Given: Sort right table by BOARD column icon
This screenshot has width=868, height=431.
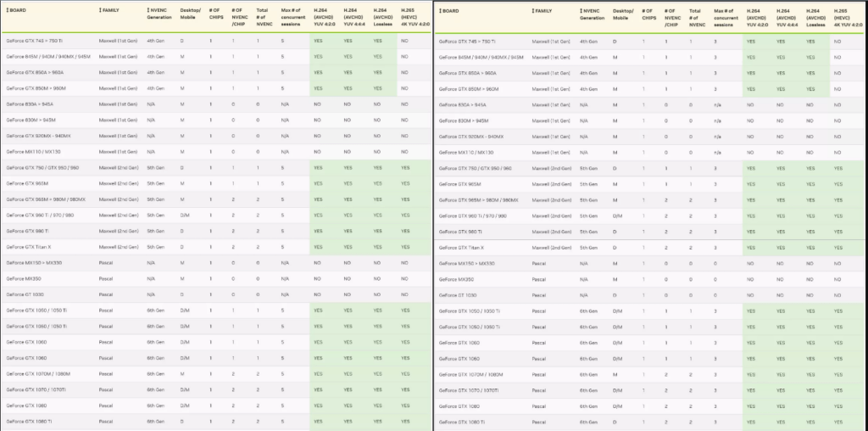Looking at the screenshot, I should [x=440, y=10].
